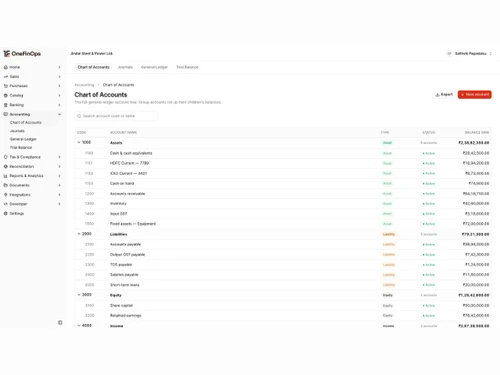The width and height of the screenshot is (500, 375).
Task: Open the Fixed assets Equipment row
Action: [283, 224]
